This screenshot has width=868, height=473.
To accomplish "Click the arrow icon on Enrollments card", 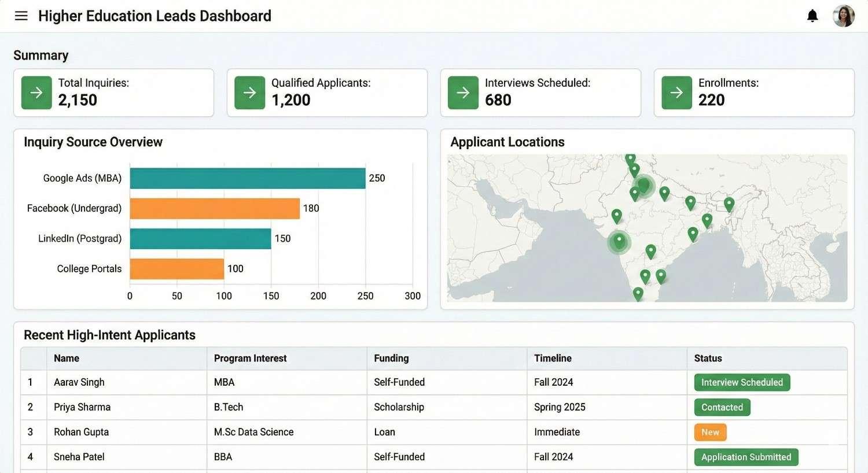I will pos(676,92).
